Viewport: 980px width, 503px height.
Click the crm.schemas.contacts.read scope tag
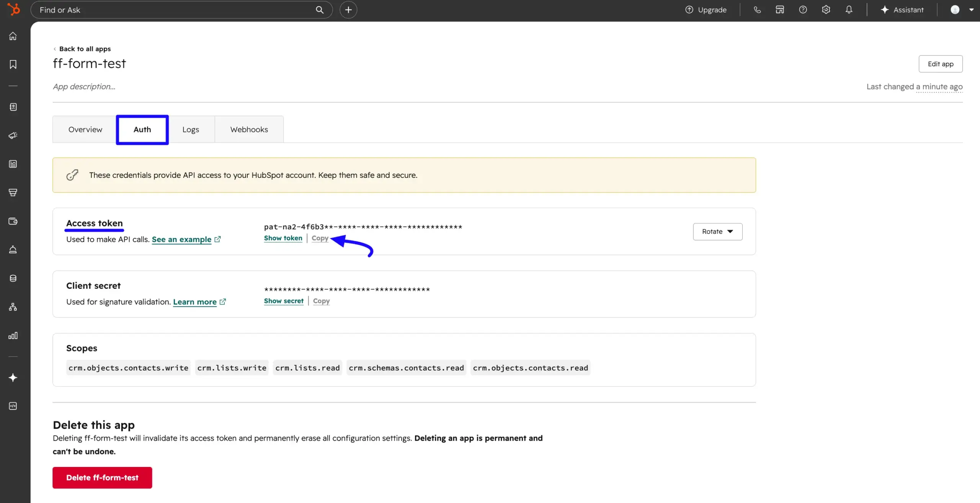pos(406,368)
